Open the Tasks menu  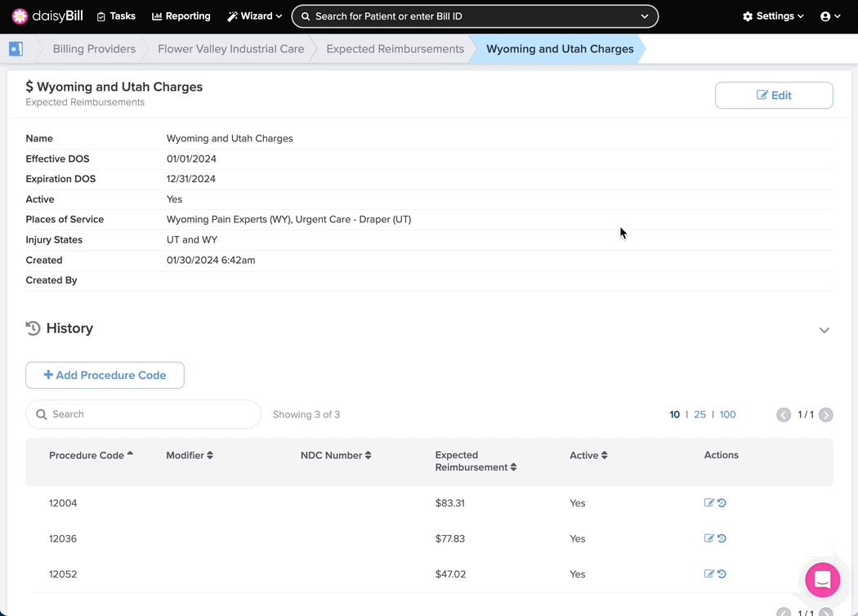(x=116, y=16)
